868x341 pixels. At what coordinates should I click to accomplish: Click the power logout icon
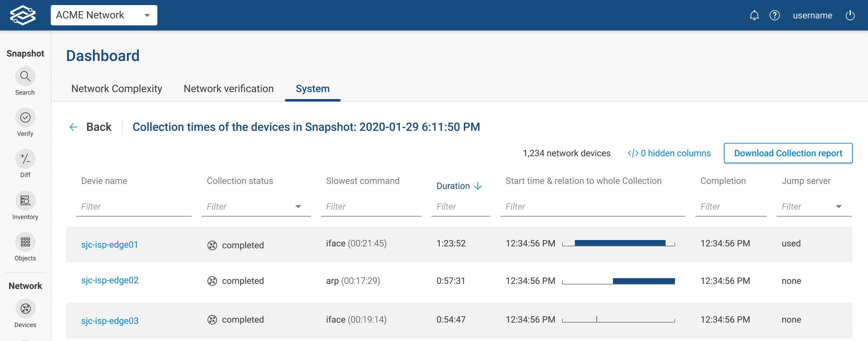pyautogui.click(x=850, y=16)
